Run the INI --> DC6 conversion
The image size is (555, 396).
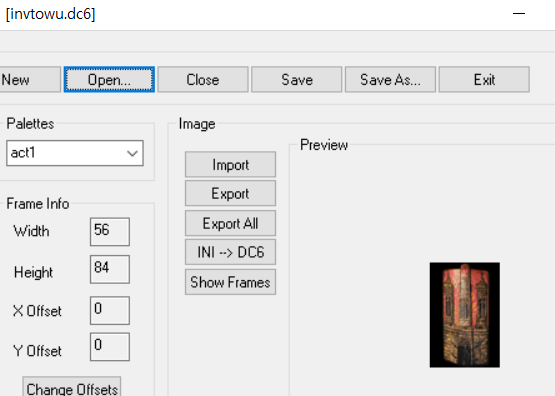[x=230, y=252]
